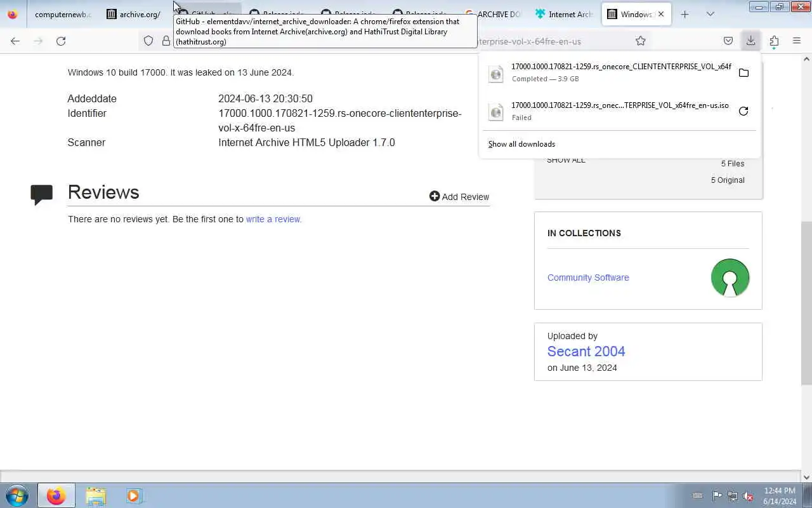Click the Addeddate value 2024-06-13 20:30:50
The height and width of the screenshot is (508, 812).
click(x=265, y=98)
